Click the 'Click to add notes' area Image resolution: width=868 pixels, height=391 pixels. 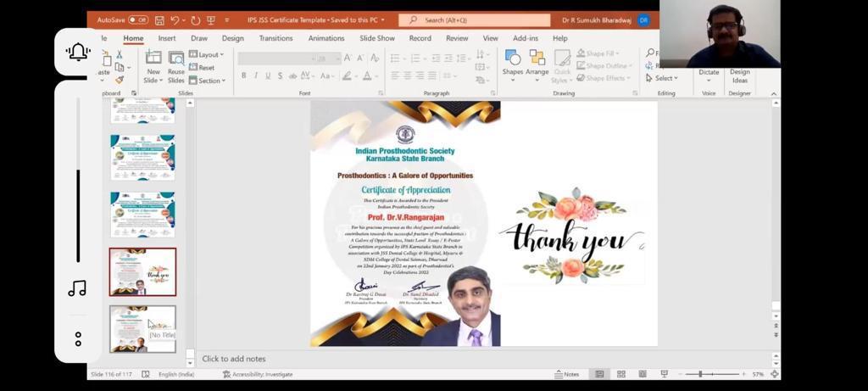click(234, 359)
